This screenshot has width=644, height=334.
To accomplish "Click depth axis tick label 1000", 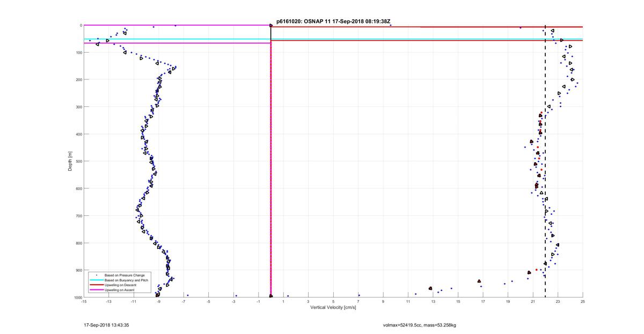I will tap(77, 297).
